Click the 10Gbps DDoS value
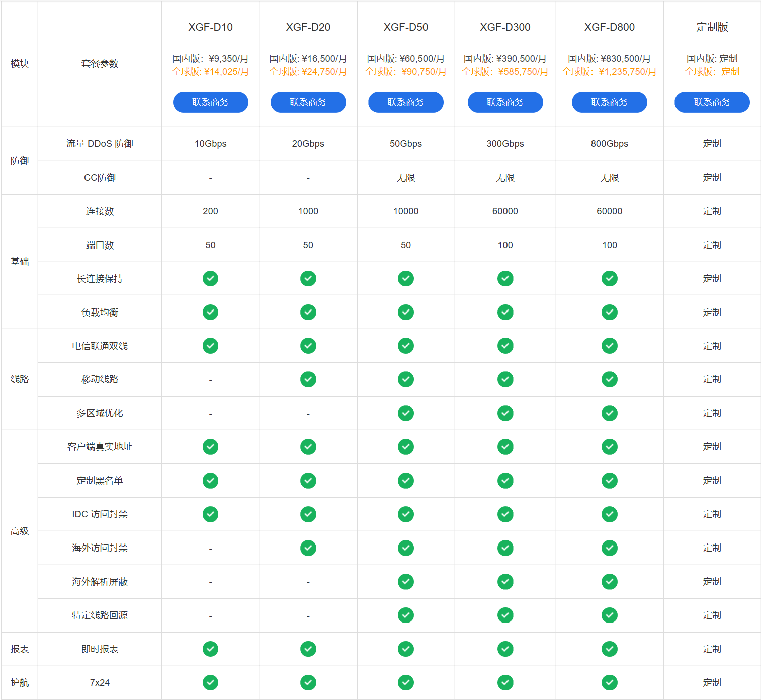 pyautogui.click(x=210, y=144)
